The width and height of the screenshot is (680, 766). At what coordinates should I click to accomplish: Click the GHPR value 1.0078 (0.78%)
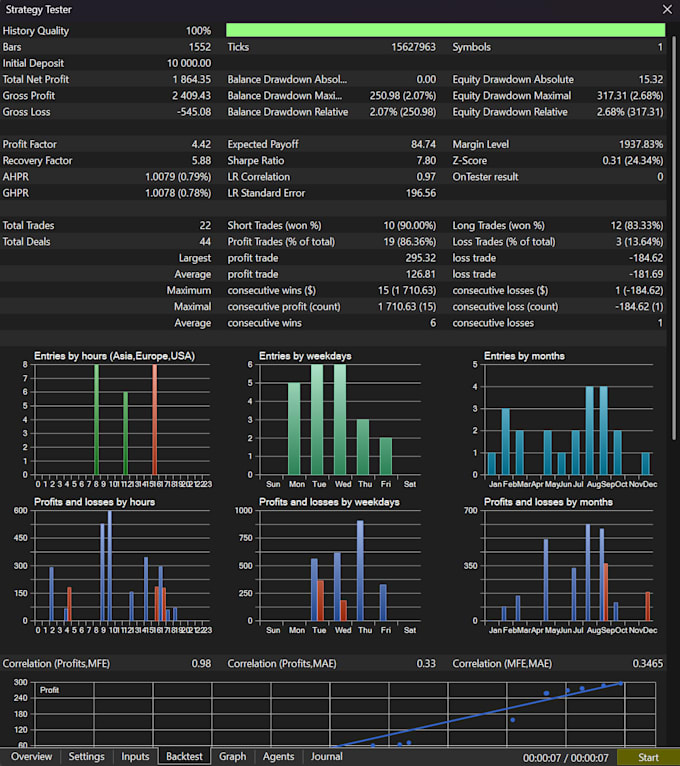pos(178,193)
